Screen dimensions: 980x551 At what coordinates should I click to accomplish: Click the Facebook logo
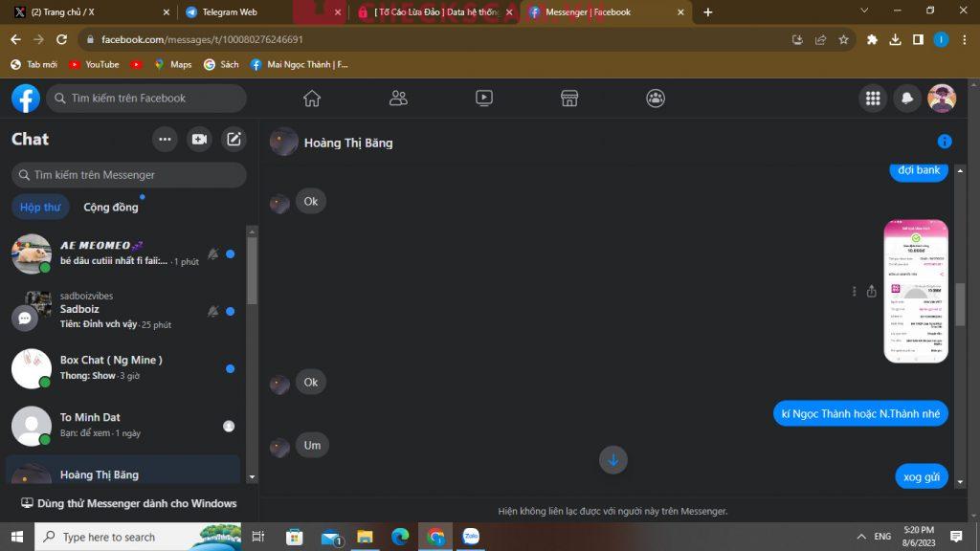[26, 99]
